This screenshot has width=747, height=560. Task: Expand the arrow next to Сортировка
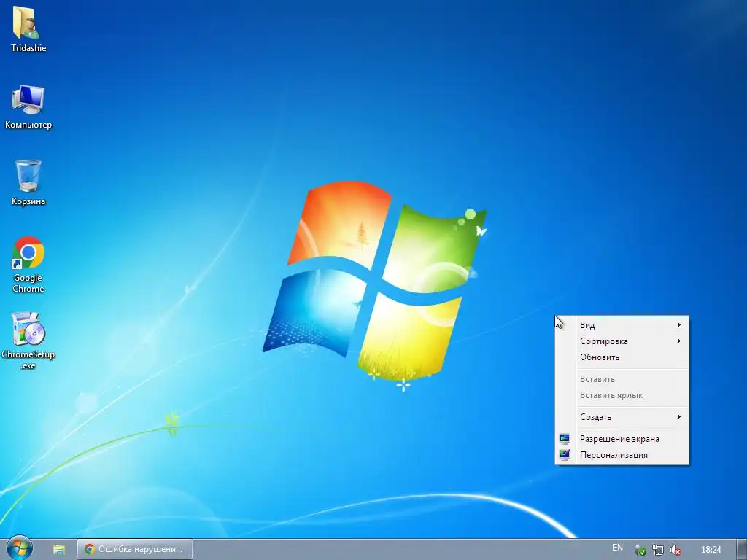pyautogui.click(x=679, y=341)
